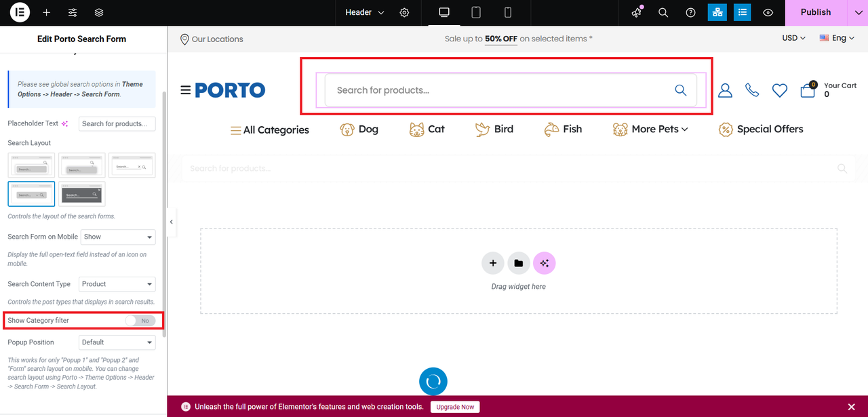Viewport: 868px width, 417px height.
Task: Click the hamburger menu beside PORTO logo
Action: click(185, 90)
